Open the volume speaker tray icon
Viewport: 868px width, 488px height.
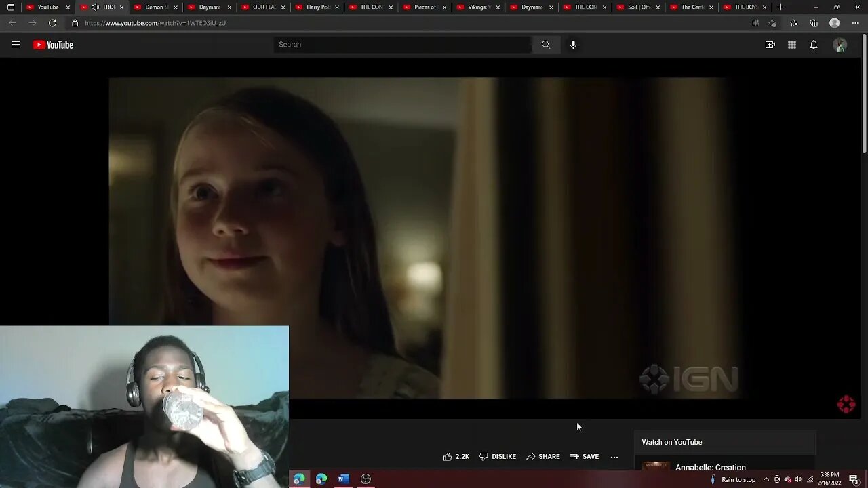click(x=798, y=480)
